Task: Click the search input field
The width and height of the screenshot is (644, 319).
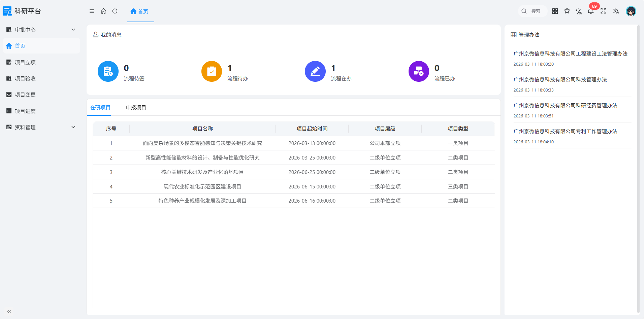Action: click(x=533, y=11)
